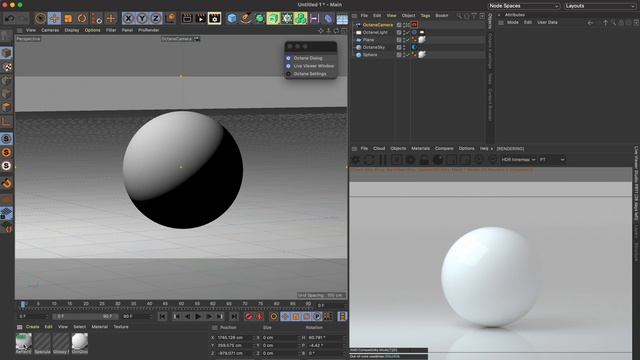The width and height of the screenshot is (640, 360).
Task: Click Live Viewer clay mode sphere icon
Action: (x=438, y=160)
